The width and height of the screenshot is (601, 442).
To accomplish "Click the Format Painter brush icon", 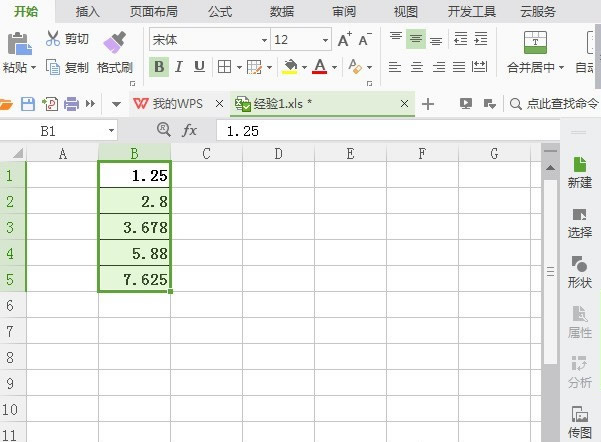I will (114, 42).
